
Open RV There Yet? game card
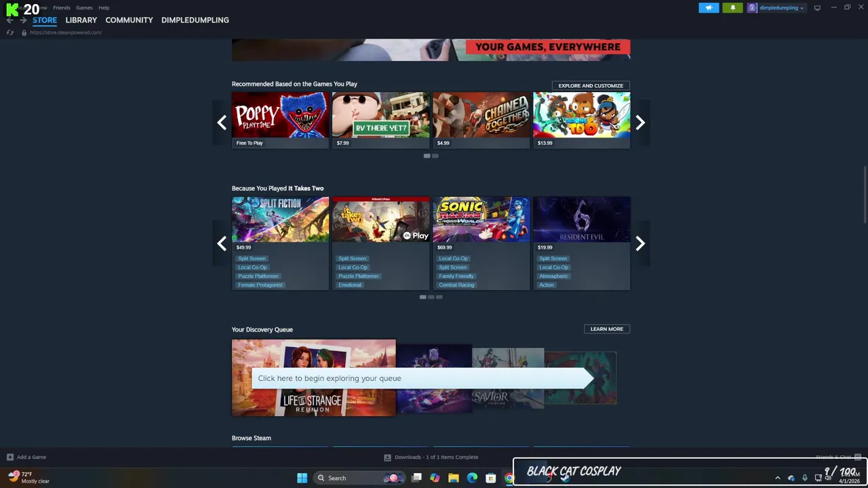coord(380,120)
